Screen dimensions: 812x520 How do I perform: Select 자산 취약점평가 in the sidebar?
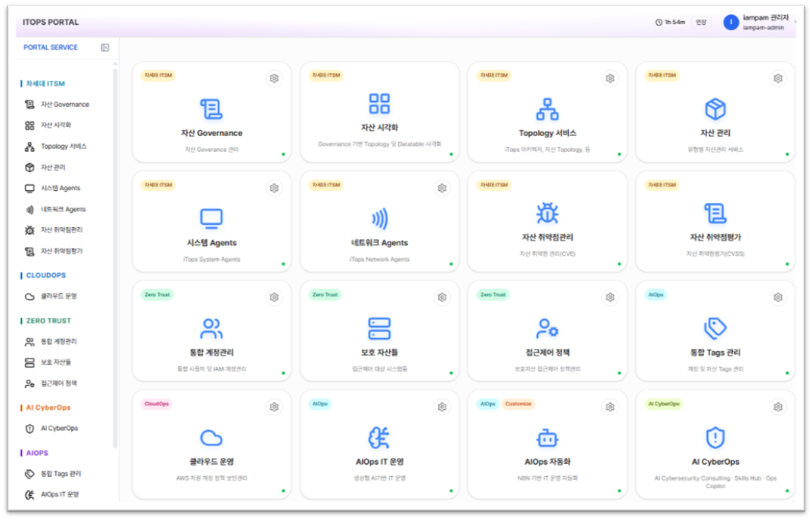click(x=54, y=251)
